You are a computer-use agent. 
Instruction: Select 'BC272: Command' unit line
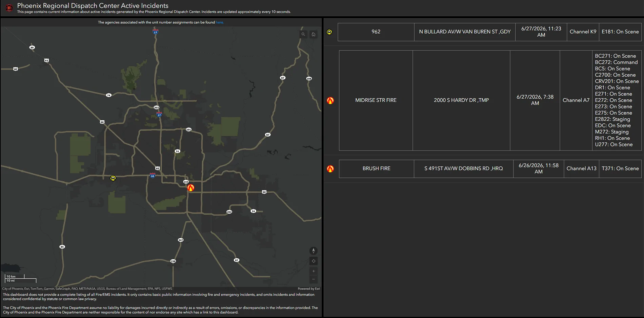616,62
